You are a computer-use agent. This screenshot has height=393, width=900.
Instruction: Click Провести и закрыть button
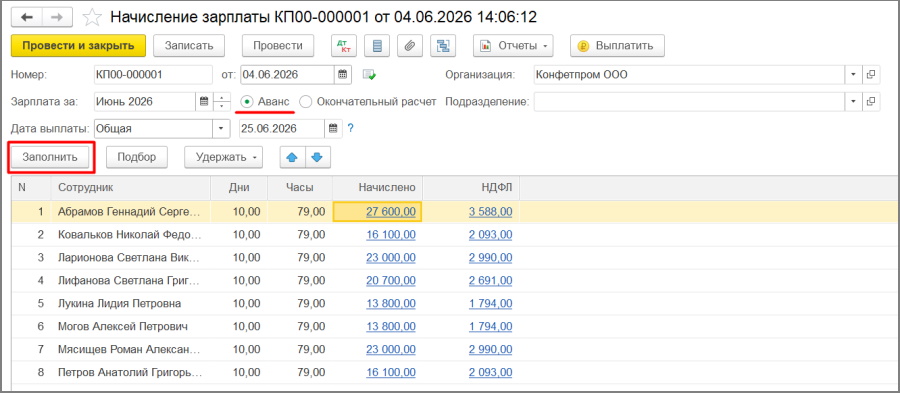pos(79,46)
